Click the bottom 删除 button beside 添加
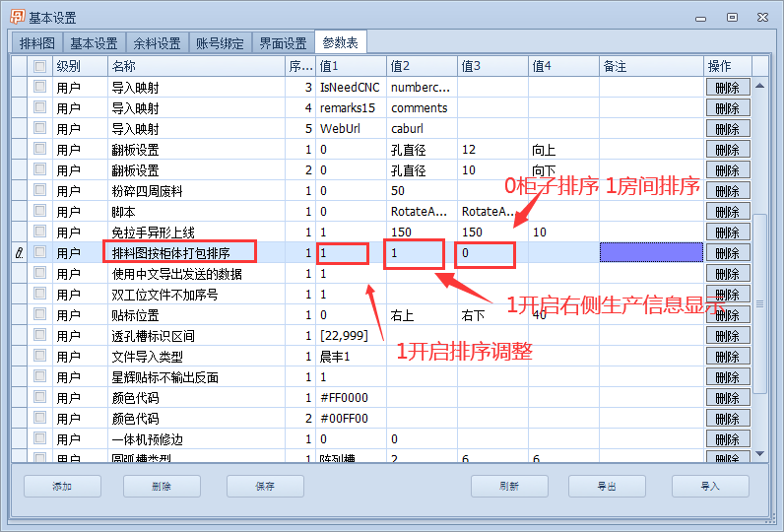 coord(162,486)
